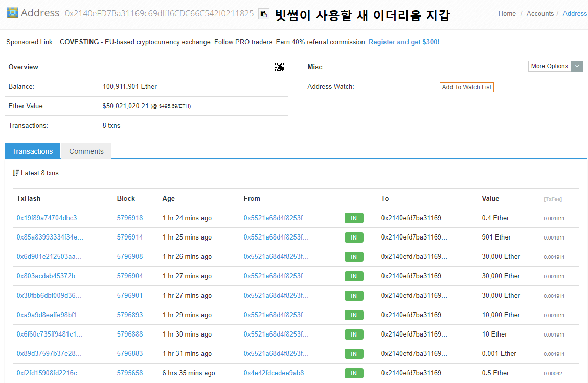Screen dimensions: 588x383
Task: Open transaction 0x89d37597b37e28
Action: [49, 354]
